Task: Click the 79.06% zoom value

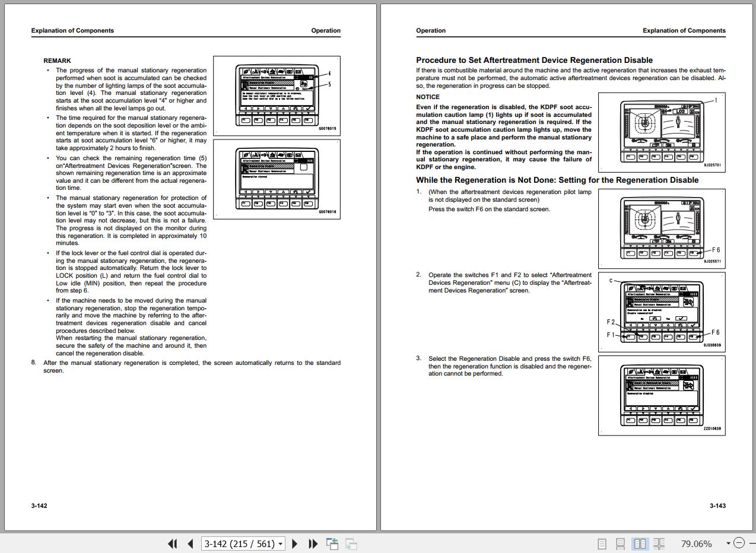Action: click(x=696, y=544)
